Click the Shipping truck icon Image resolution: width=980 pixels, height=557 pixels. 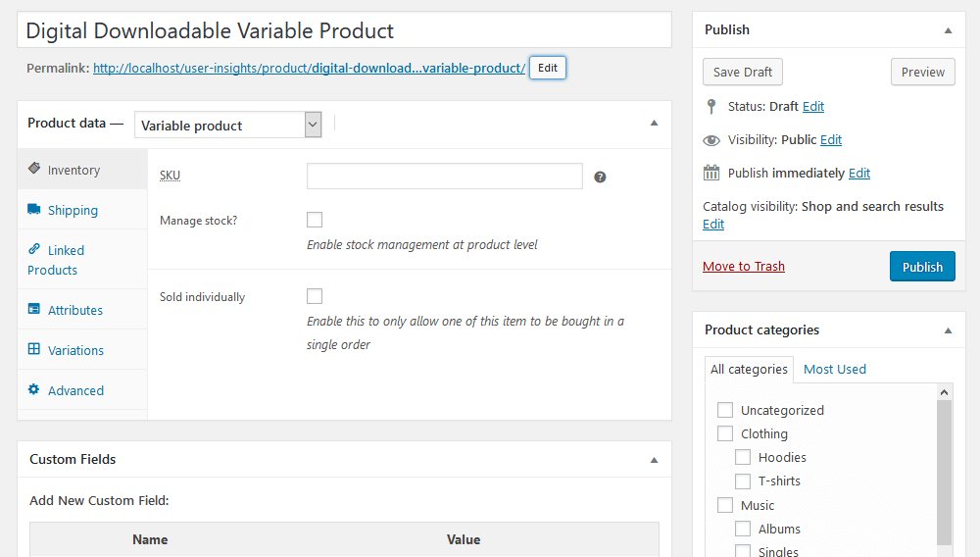coord(34,210)
